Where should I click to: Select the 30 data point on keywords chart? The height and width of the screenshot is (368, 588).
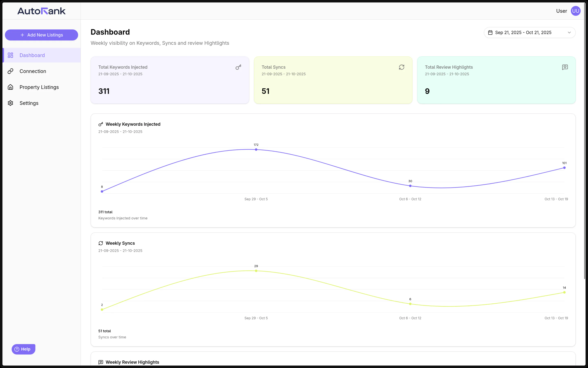410,186
